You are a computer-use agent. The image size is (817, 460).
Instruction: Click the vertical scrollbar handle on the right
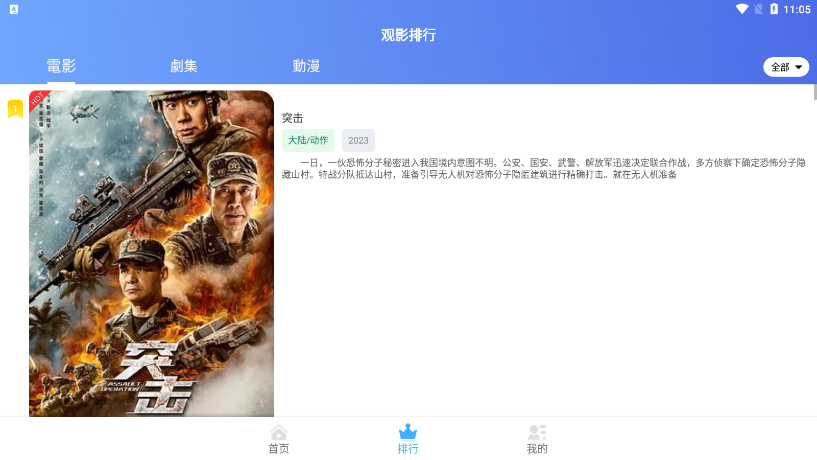815,91
